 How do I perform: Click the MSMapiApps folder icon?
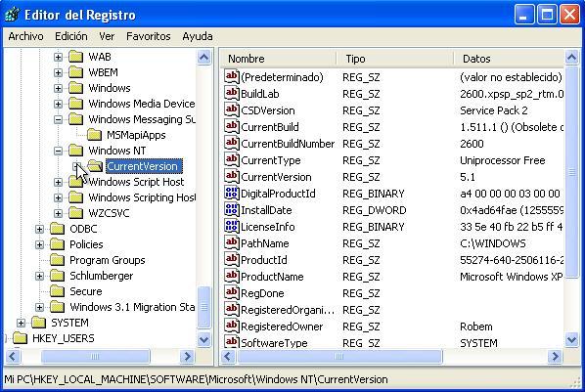(94, 135)
